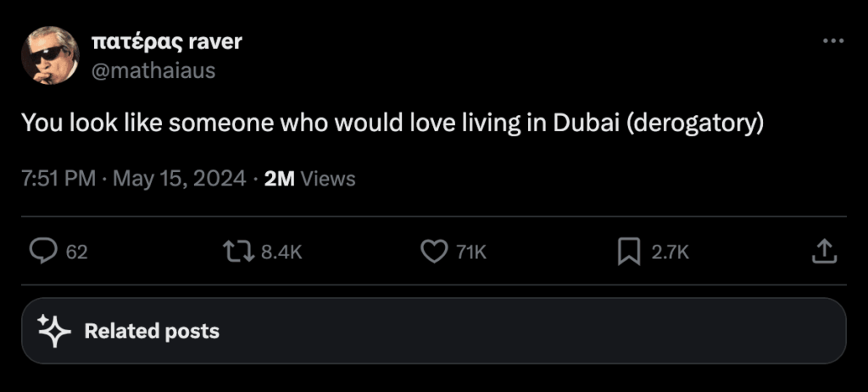Open the share options via the upload arrow icon

tap(825, 251)
